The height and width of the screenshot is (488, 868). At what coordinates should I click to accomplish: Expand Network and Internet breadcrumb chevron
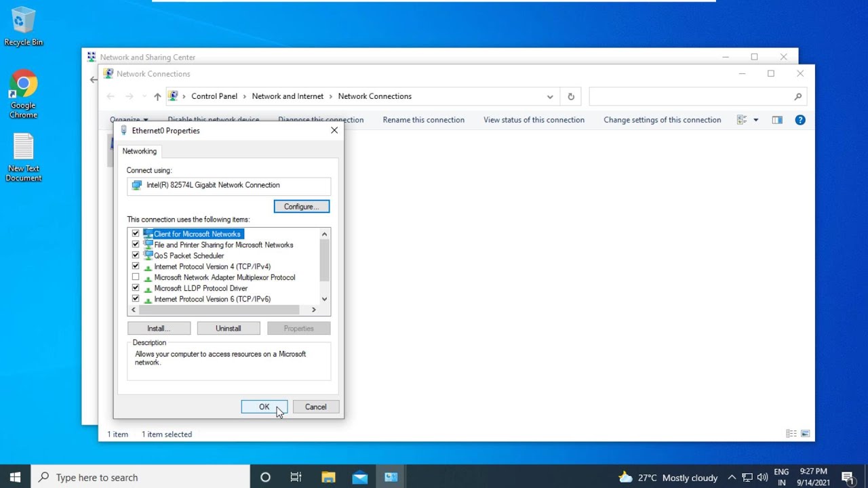331,96
